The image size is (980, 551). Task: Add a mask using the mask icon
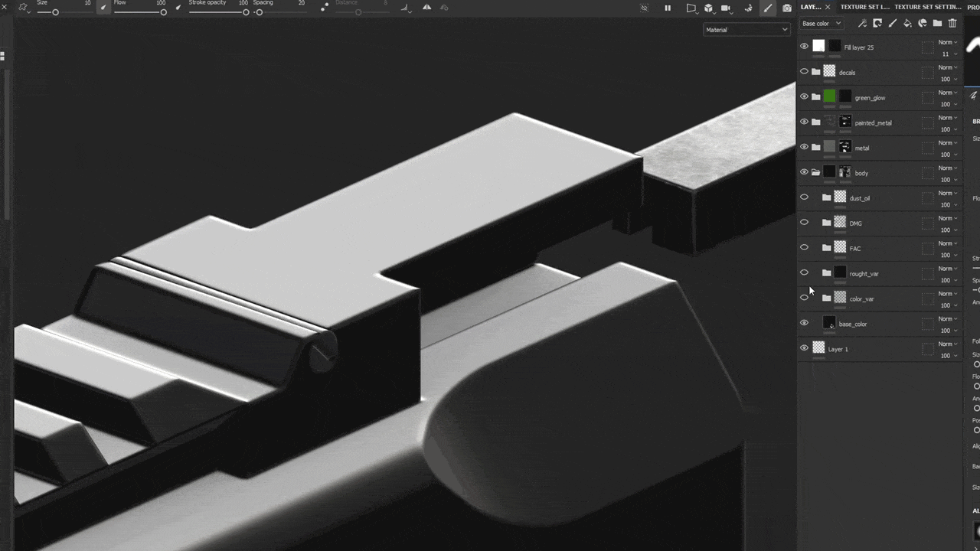[x=877, y=24]
